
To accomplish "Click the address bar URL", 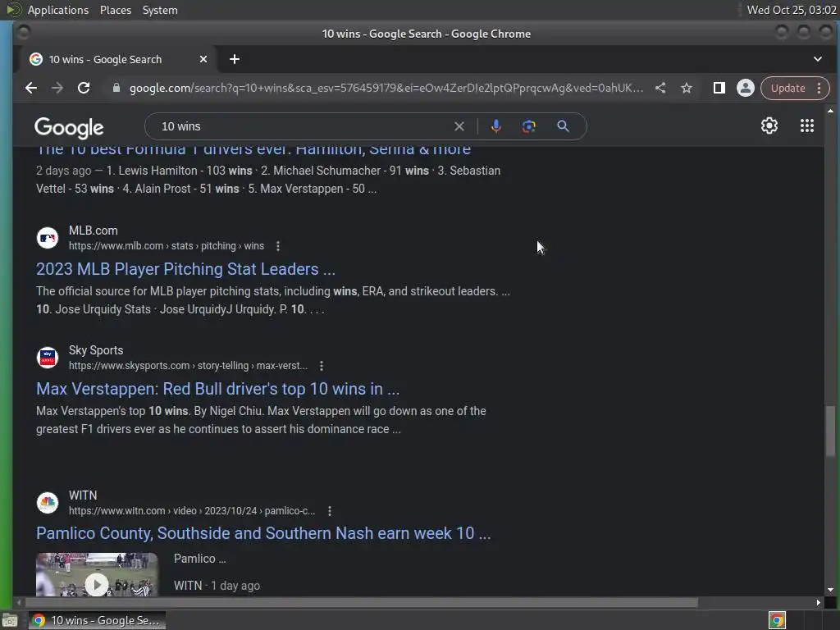I will tap(386, 88).
